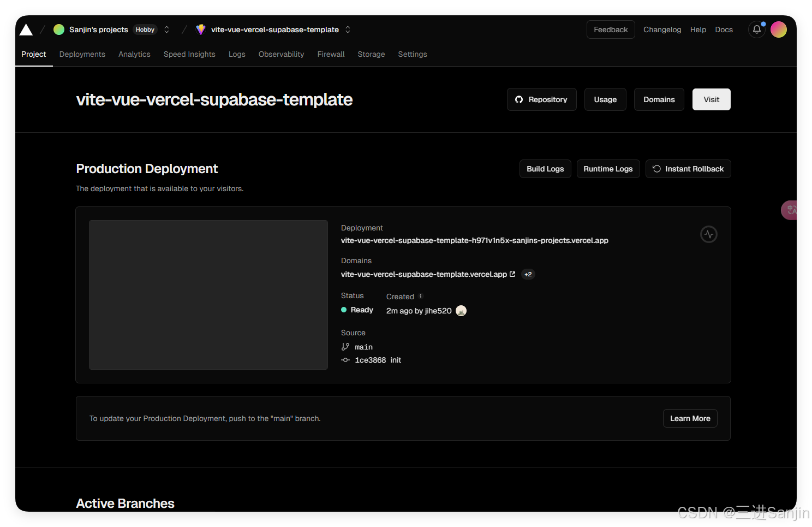The width and height of the screenshot is (812, 527).
Task: Click the Ready status indicator
Action: click(x=357, y=310)
